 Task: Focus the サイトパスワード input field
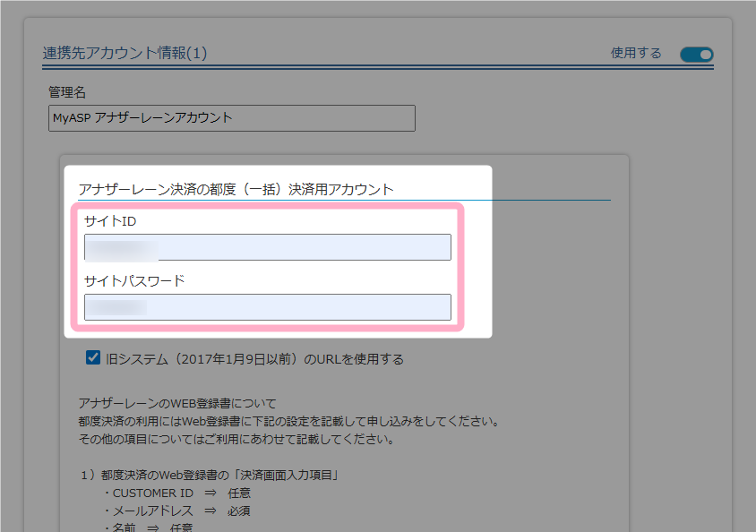pyautogui.click(x=267, y=307)
